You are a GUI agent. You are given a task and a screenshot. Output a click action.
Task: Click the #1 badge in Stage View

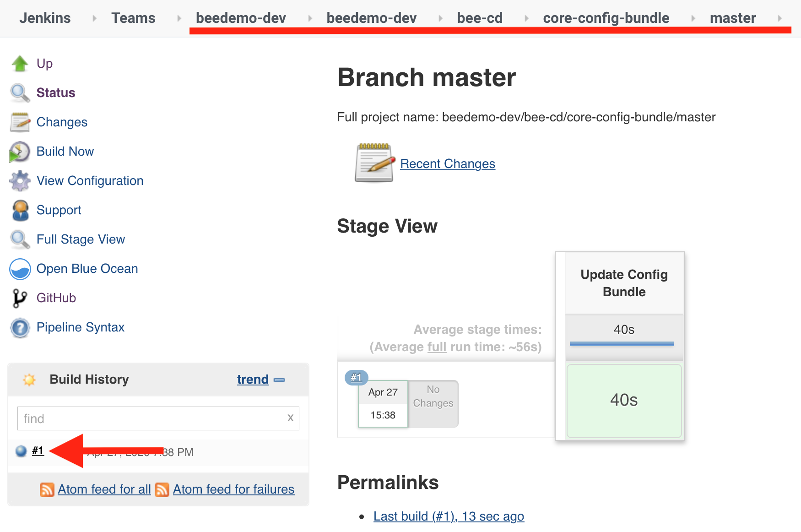click(x=356, y=378)
